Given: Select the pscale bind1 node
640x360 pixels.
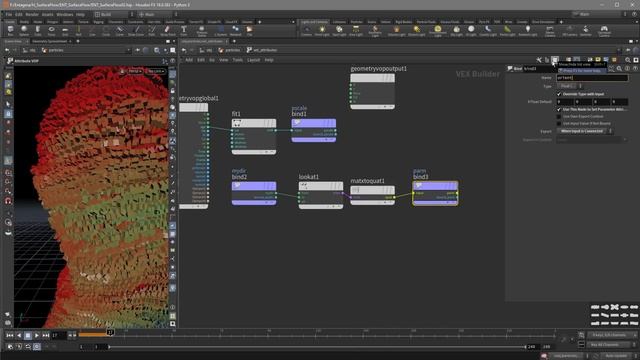Looking at the screenshot, I should click(313, 130).
